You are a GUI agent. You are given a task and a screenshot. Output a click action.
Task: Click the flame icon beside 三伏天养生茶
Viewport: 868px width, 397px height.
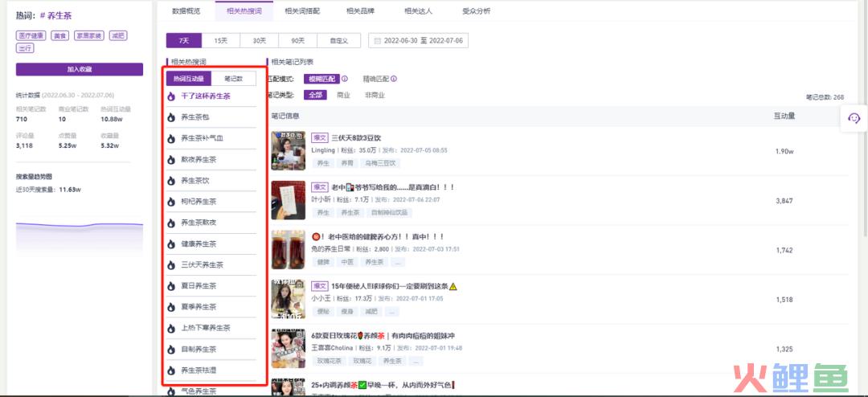click(171, 265)
